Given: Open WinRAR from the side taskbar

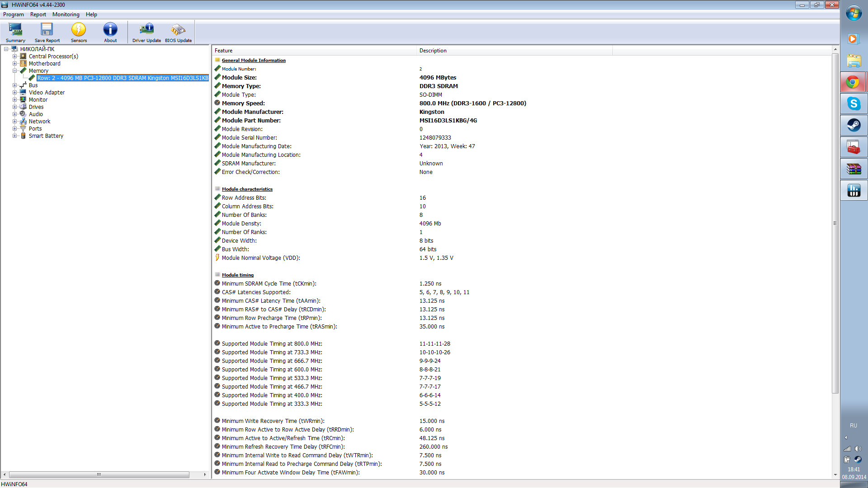Looking at the screenshot, I should pyautogui.click(x=854, y=169).
